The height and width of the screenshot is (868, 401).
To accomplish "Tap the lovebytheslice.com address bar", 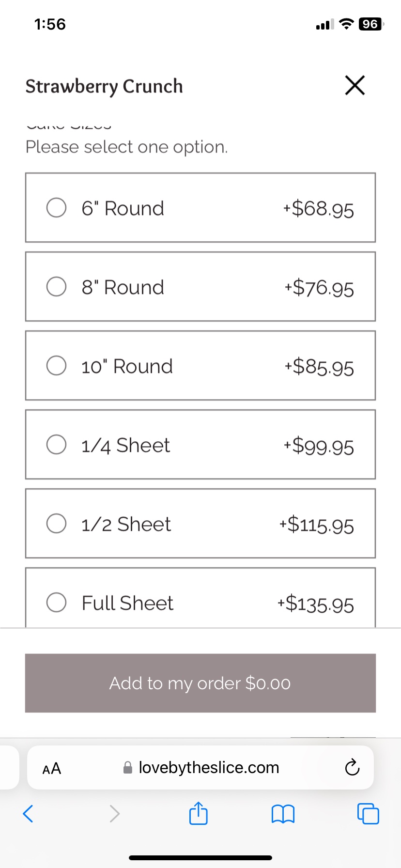I will (208, 768).
